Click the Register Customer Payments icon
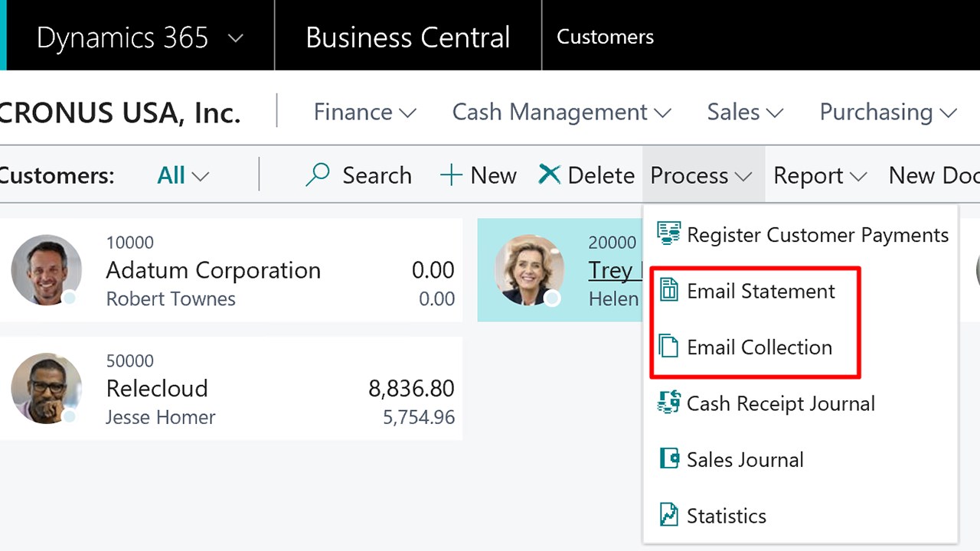 coord(668,234)
